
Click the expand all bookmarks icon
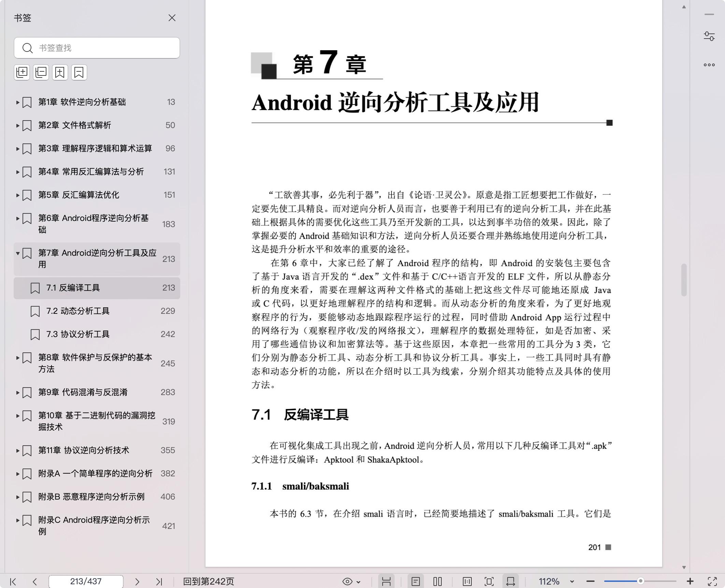(x=22, y=72)
